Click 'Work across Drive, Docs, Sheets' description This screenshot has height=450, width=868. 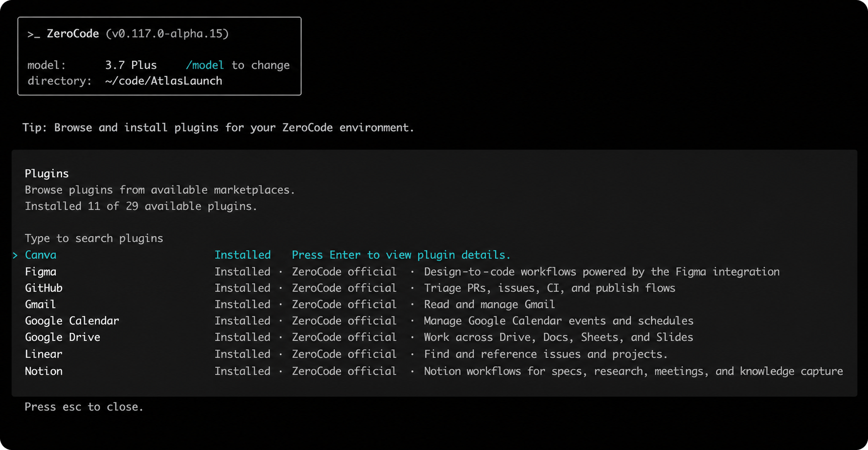559,337
